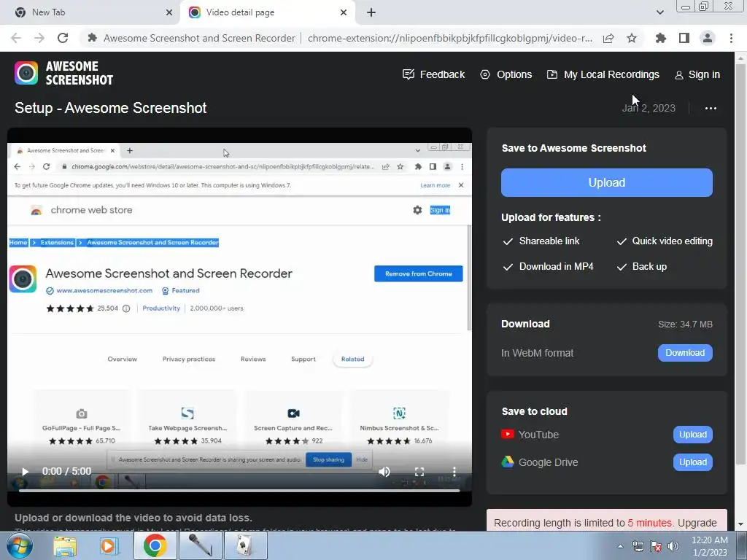
Task: Click the address bar URL
Action: coord(450,38)
